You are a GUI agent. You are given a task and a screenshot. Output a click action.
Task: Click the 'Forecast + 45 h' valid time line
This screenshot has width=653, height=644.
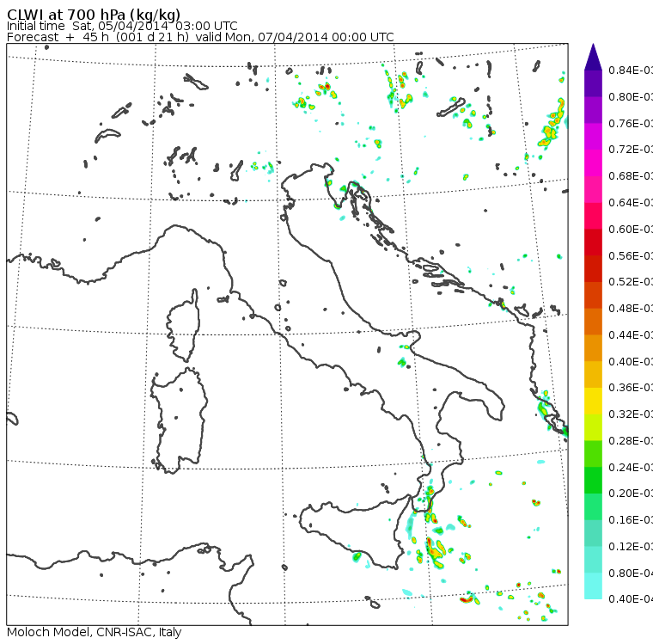tap(200, 37)
